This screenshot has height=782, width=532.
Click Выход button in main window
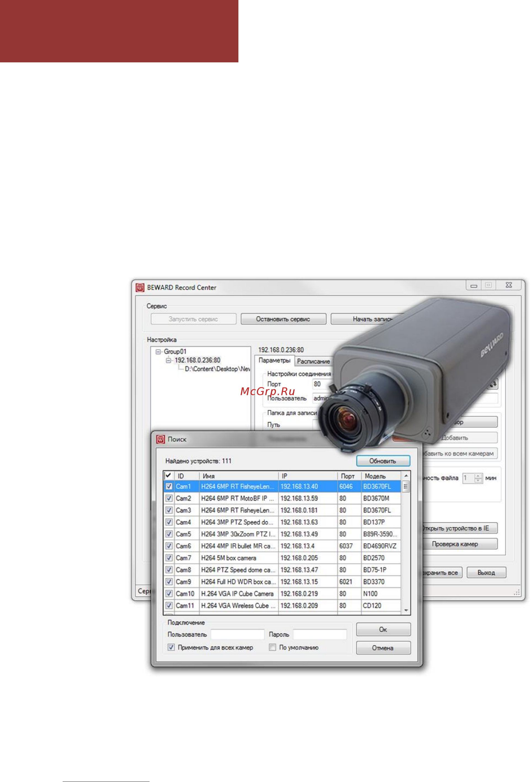(486, 573)
